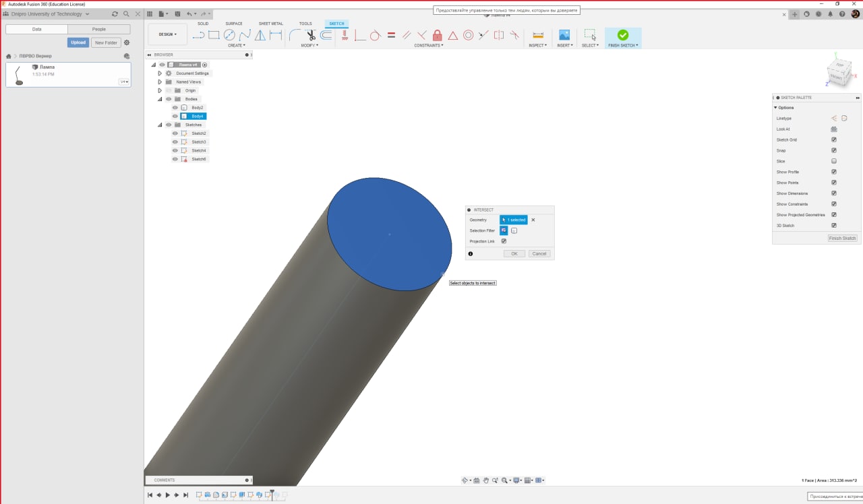
Task: Select the Sketch Dimension tool
Action: click(x=276, y=35)
